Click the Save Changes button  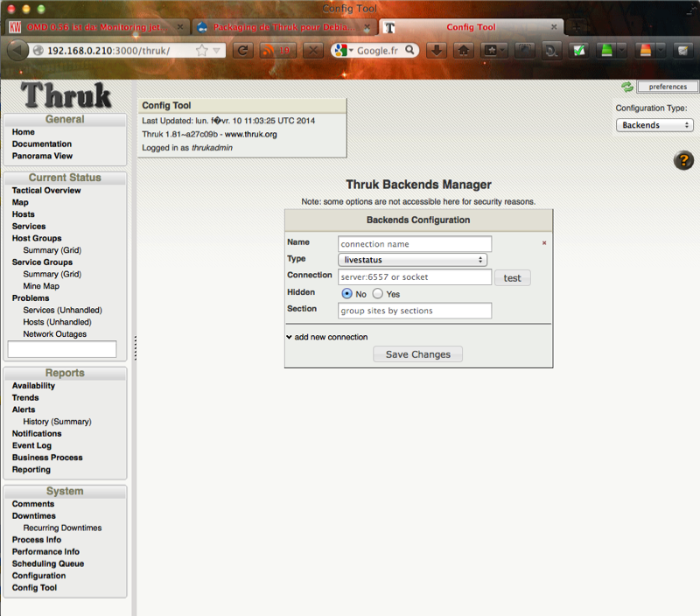tap(417, 354)
